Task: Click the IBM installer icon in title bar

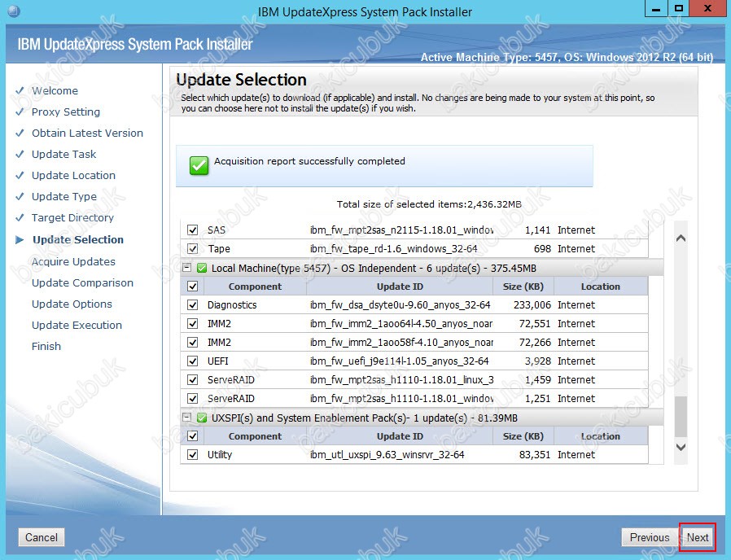Action: [14, 11]
